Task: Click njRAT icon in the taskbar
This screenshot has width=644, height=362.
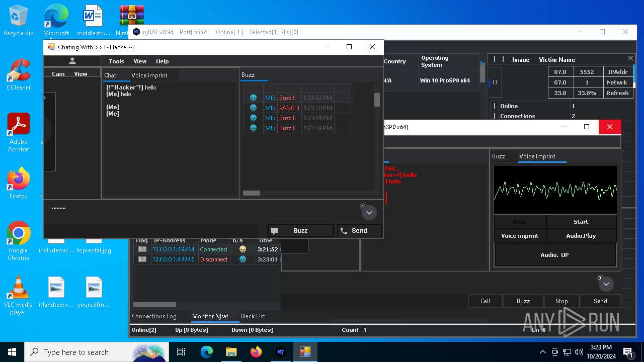Action: click(281, 352)
